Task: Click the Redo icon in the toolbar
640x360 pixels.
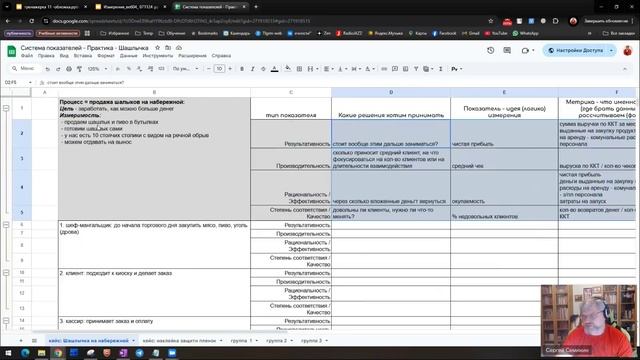Action: (x=58, y=69)
